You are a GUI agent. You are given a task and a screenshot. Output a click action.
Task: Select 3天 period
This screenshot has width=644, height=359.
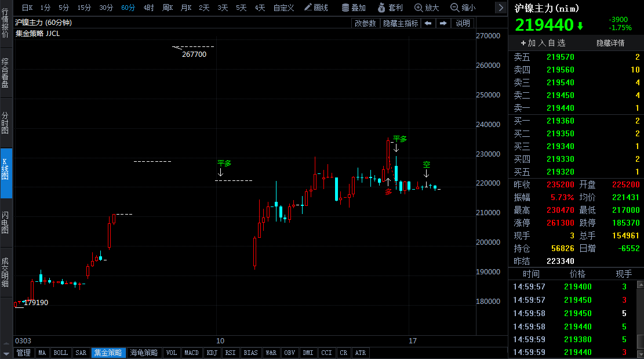point(223,8)
